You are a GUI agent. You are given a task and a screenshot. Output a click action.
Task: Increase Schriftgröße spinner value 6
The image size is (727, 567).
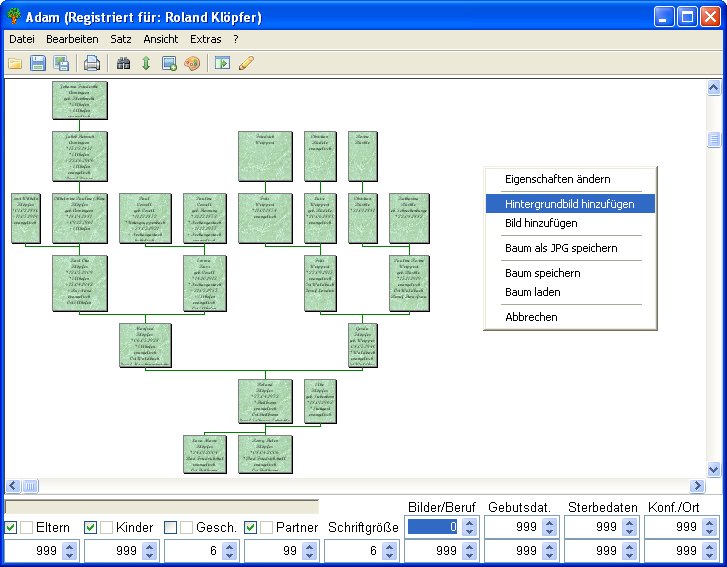[389, 547]
